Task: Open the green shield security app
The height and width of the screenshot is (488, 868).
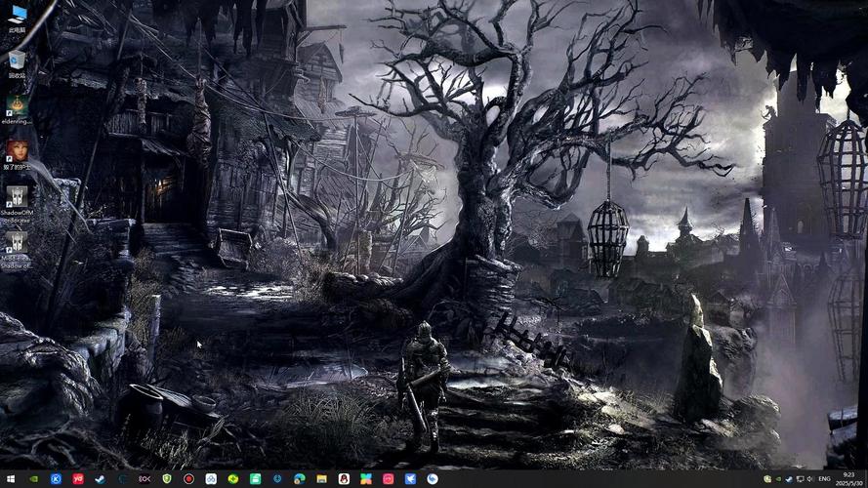Action: [167, 478]
